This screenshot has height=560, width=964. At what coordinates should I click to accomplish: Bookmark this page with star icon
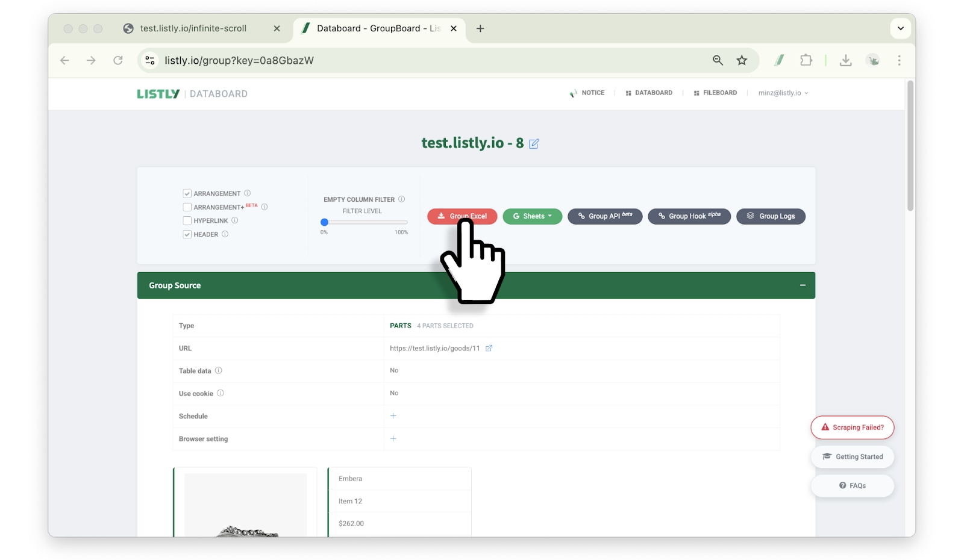click(742, 60)
